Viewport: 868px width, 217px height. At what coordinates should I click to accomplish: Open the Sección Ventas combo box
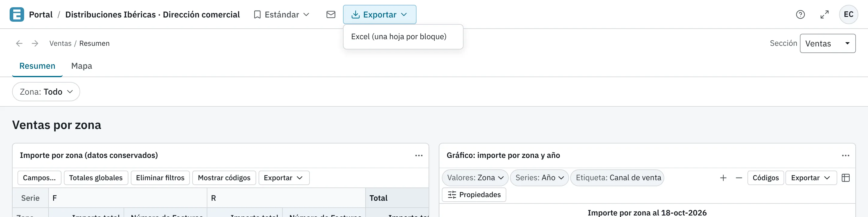pyautogui.click(x=828, y=43)
